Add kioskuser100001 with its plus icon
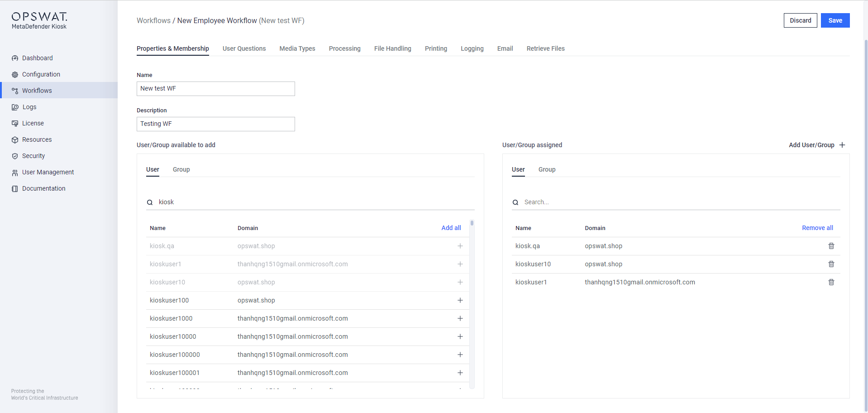 [460, 373]
